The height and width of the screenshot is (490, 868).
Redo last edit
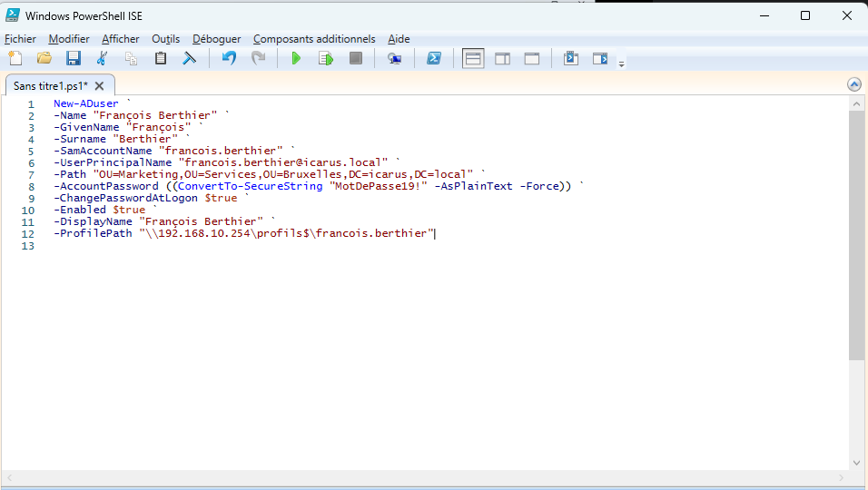pyautogui.click(x=258, y=58)
